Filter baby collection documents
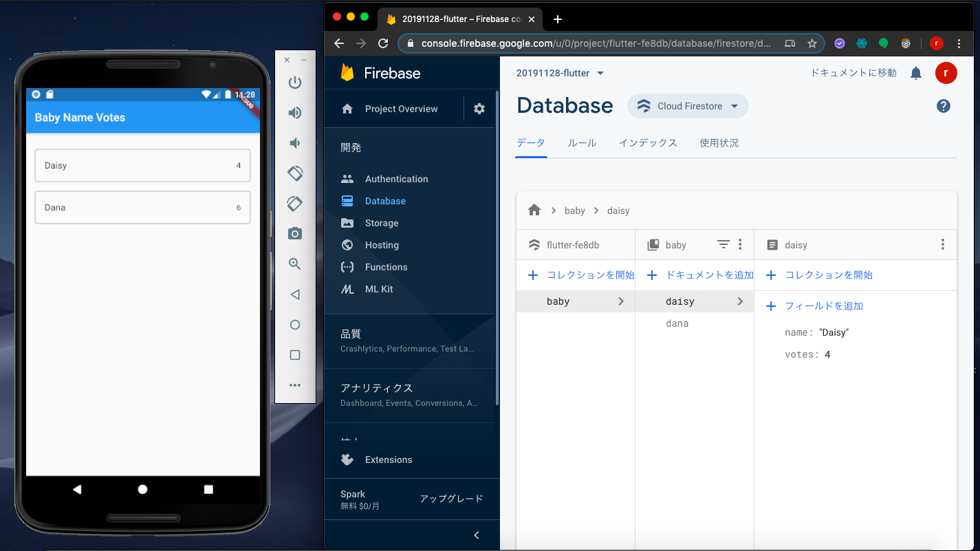Viewport: 980px width, 551px height. click(723, 244)
